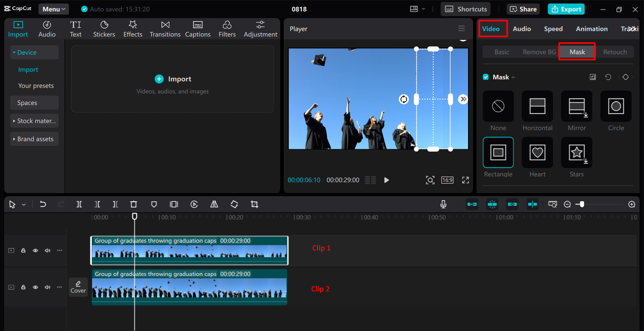Open the Transitions panel

(165, 29)
